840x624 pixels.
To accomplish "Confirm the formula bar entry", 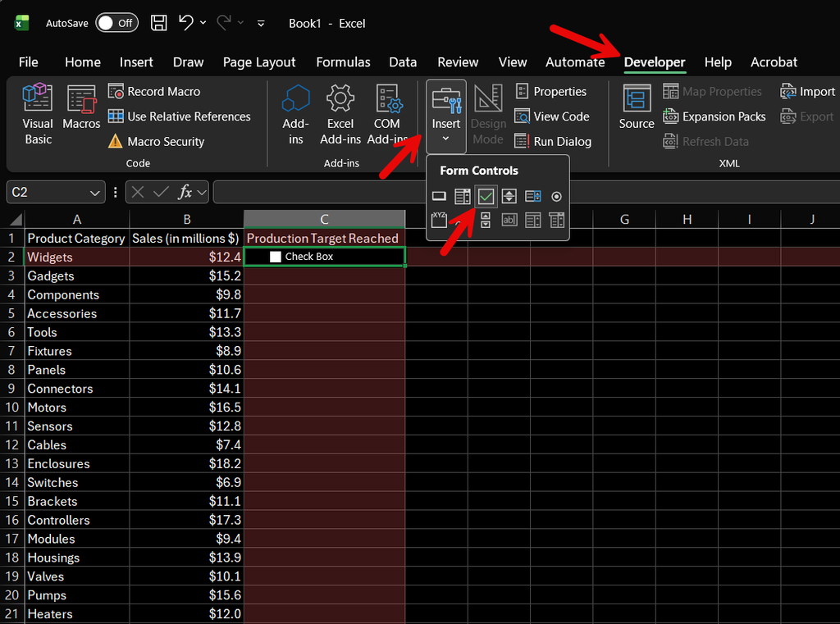I will tap(161, 192).
